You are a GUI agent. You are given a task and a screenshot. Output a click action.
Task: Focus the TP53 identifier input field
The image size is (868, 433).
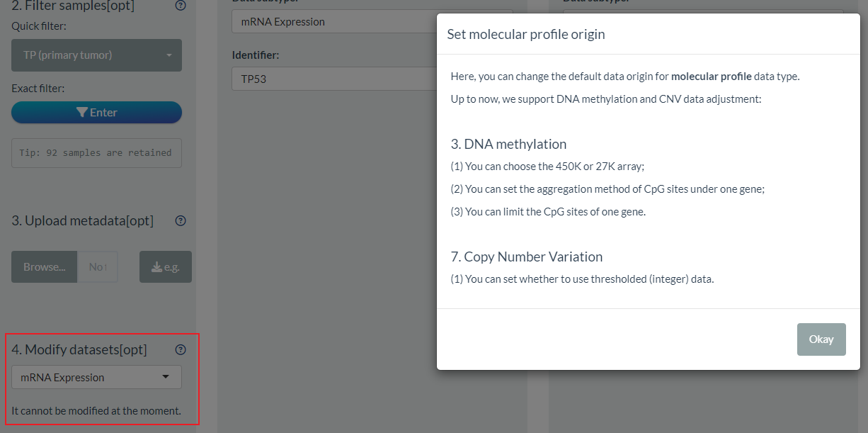tap(333, 79)
